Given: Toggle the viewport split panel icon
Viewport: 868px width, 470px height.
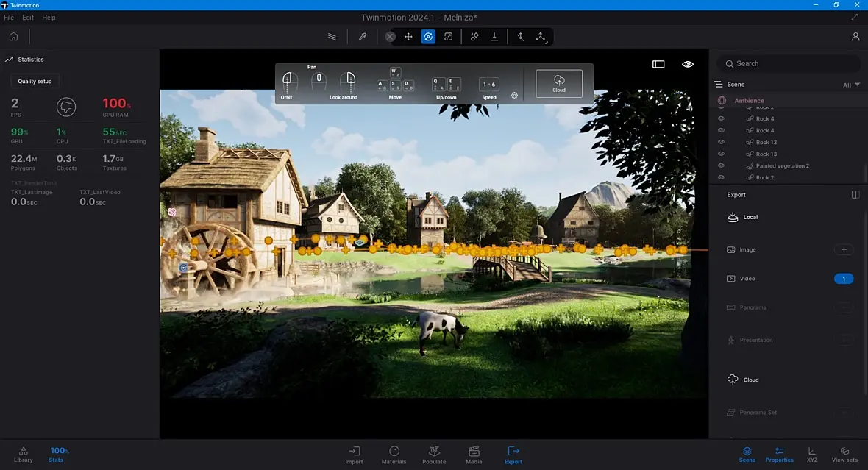Looking at the screenshot, I should click(x=658, y=64).
